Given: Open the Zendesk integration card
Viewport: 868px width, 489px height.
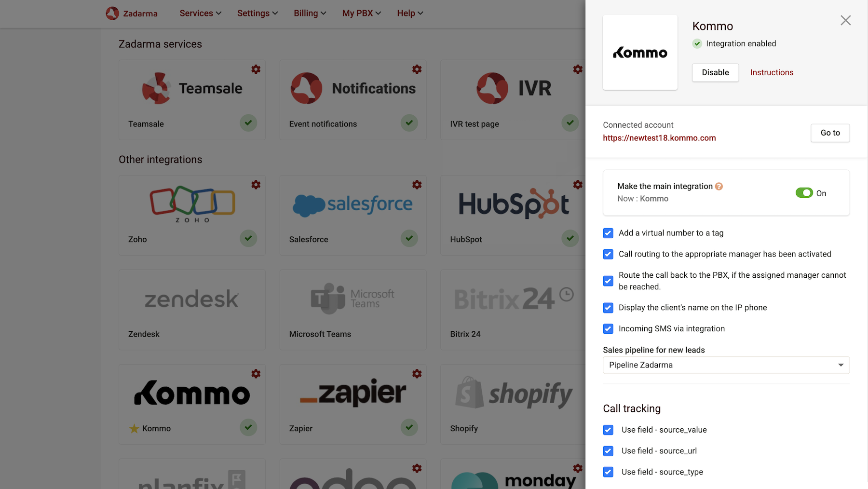Looking at the screenshot, I should [x=192, y=310].
